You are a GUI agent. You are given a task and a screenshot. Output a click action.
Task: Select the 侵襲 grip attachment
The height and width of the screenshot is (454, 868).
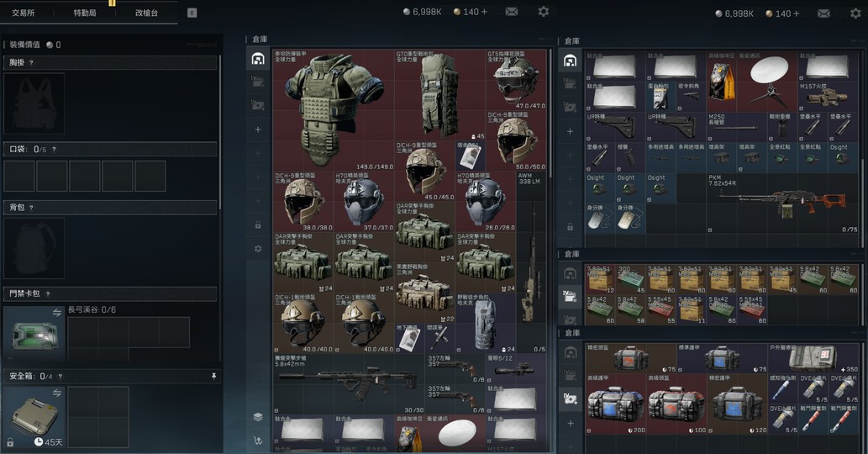click(630, 158)
